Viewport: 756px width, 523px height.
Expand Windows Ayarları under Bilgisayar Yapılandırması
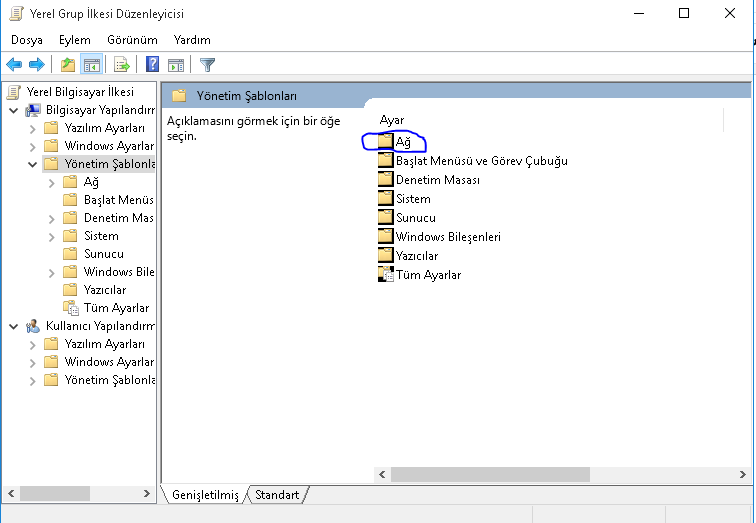[x=32, y=147]
